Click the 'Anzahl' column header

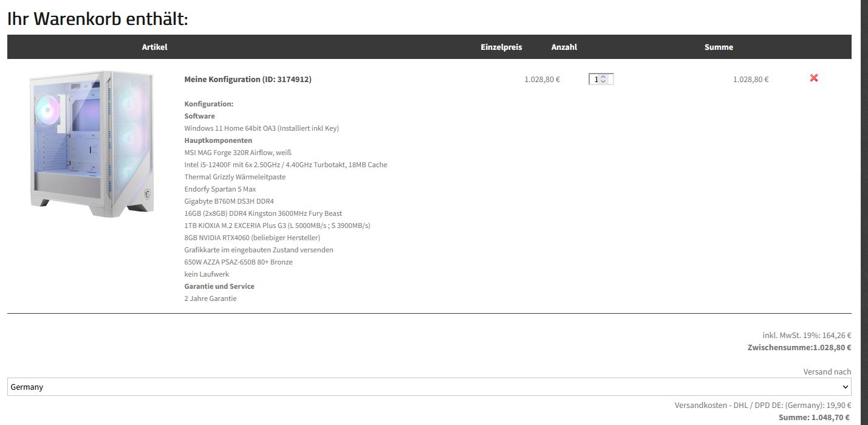click(564, 47)
